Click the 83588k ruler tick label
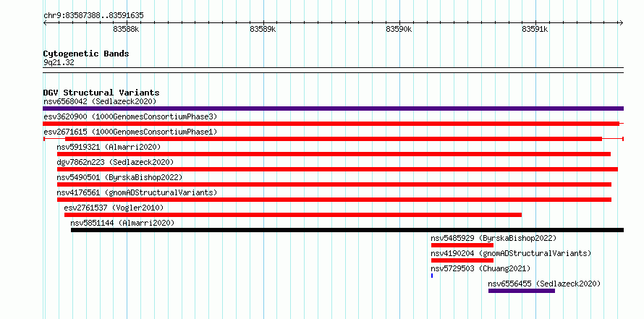Viewport: 644px width, 319px height. 127,29
